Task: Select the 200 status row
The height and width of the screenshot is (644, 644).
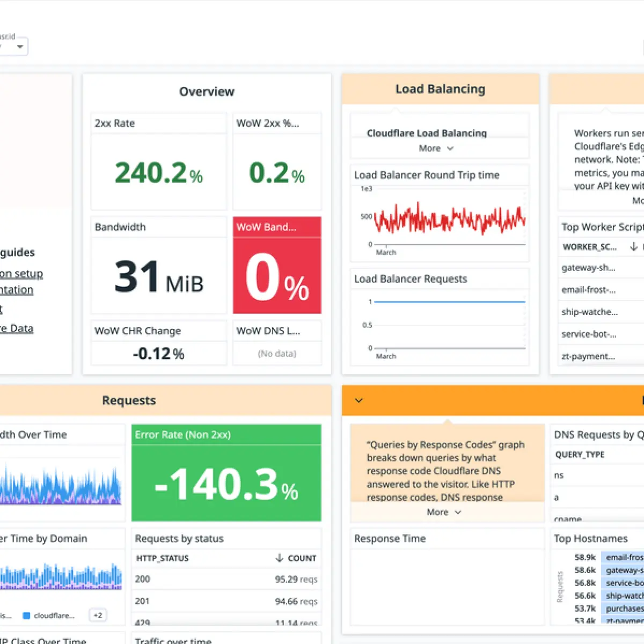Action: click(x=226, y=579)
